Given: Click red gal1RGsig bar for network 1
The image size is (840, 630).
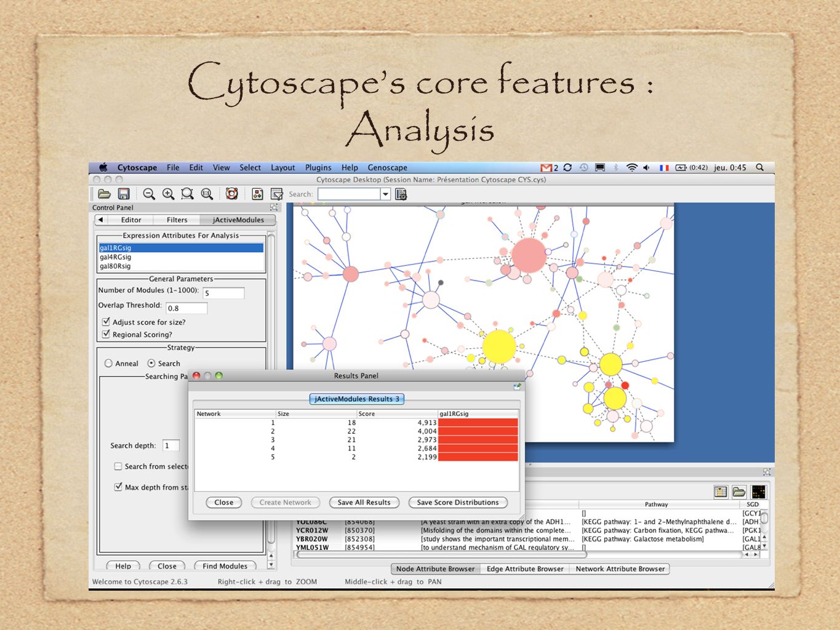Looking at the screenshot, I should [x=478, y=423].
